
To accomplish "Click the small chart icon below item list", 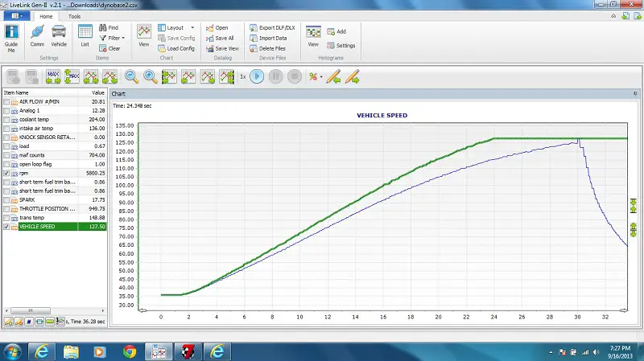I will [x=60, y=322].
